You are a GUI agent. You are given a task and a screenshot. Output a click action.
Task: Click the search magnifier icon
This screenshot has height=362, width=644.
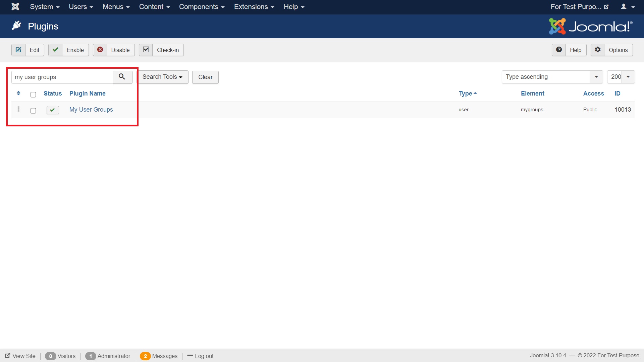122,77
